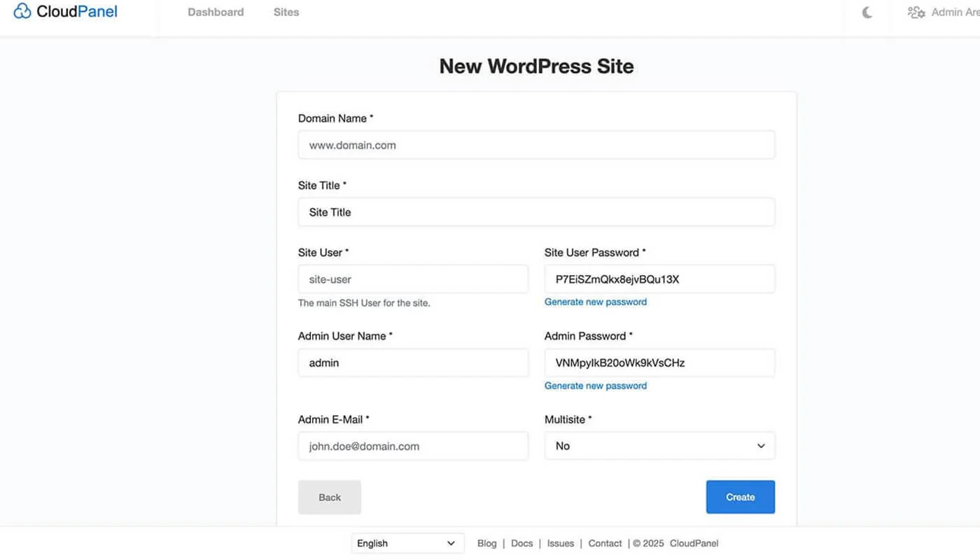Screen dimensions: 980x560
Task: Expand the Multisite chevron arrow
Action: [x=760, y=445]
